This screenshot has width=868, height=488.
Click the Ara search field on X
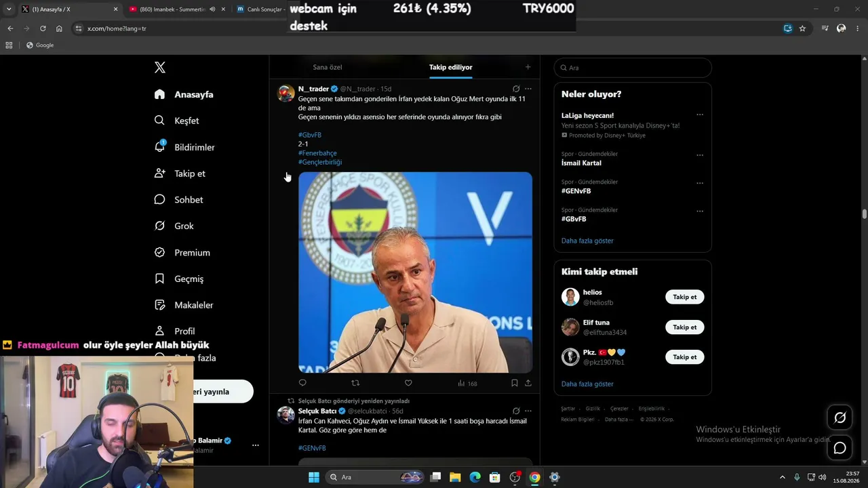click(633, 68)
